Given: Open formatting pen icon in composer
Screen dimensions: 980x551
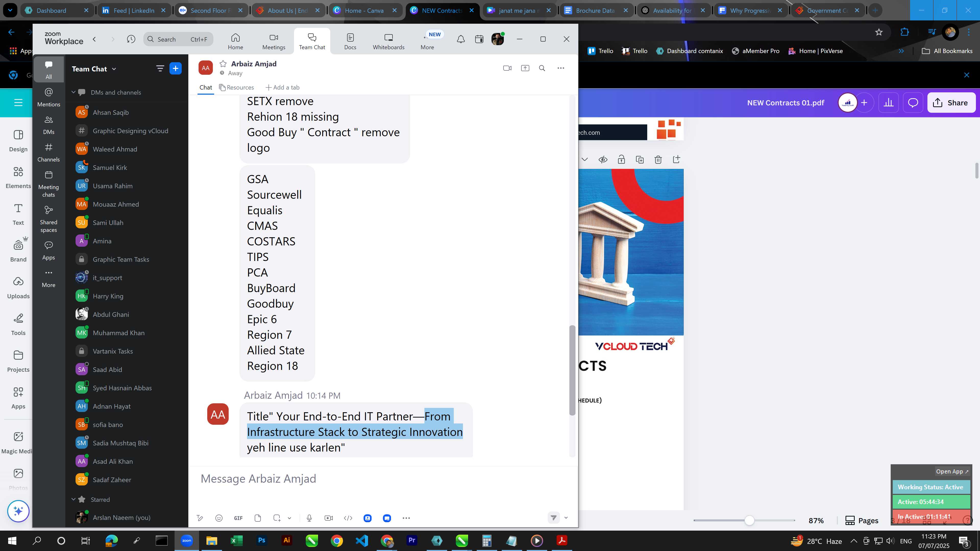Looking at the screenshot, I should [x=200, y=518].
